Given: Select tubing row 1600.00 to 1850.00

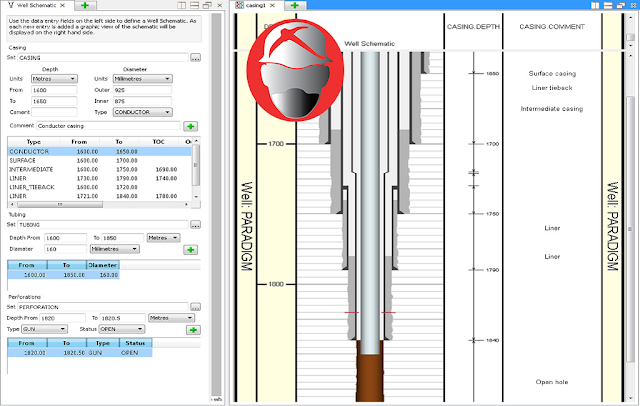Looking at the screenshot, I should pos(63,275).
